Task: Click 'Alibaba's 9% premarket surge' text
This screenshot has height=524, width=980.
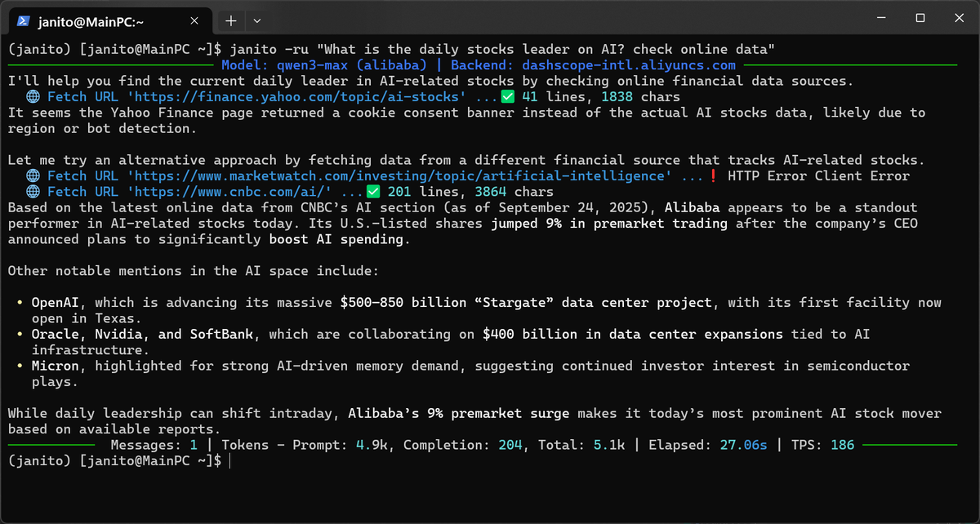Action: tap(459, 414)
